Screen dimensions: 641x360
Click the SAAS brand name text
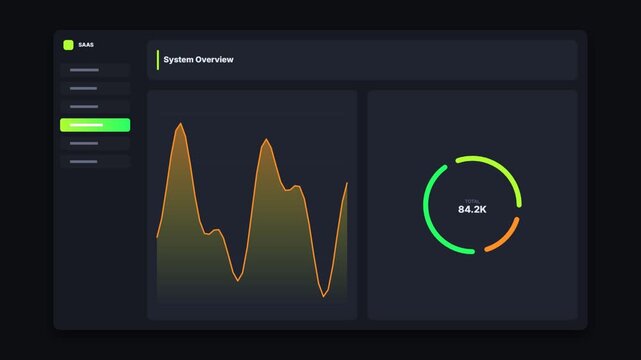coord(86,45)
